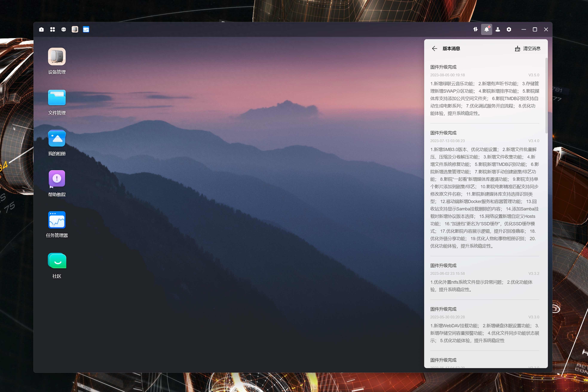Open the hexagon settings icon
Viewport: 588px width, 392px height.
pyautogui.click(x=509, y=29)
